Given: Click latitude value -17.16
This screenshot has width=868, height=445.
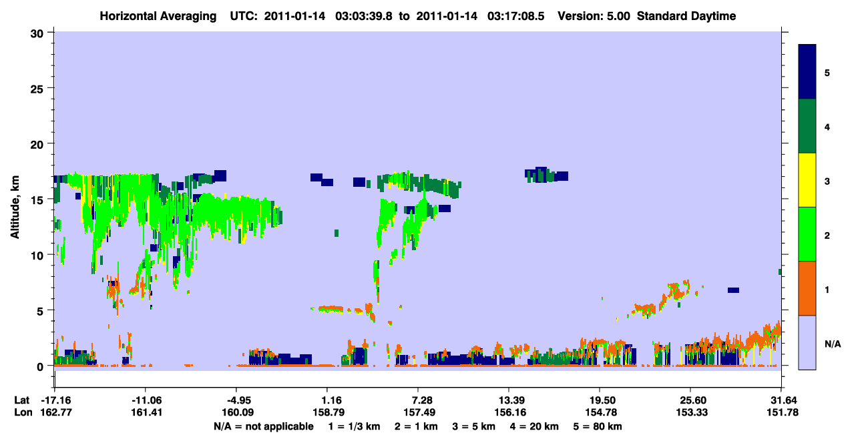Looking at the screenshot, I should point(55,400).
